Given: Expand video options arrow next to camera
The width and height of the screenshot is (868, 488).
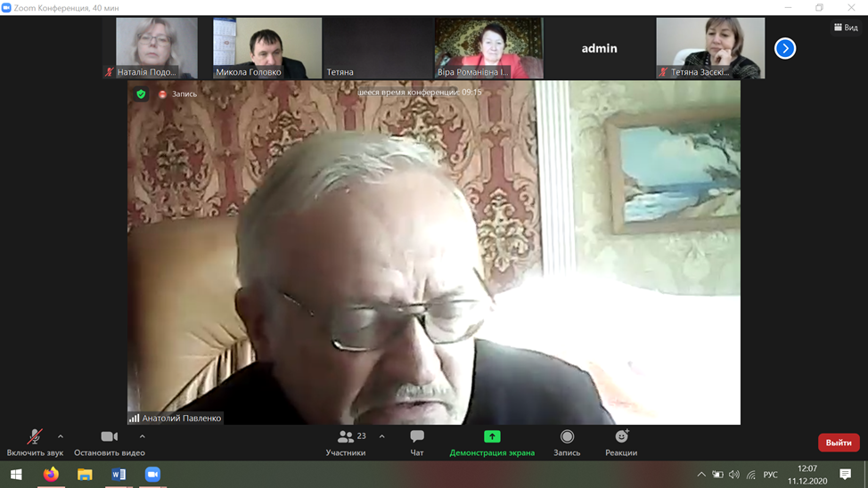Looking at the screenshot, I should click(x=143, y=436).
